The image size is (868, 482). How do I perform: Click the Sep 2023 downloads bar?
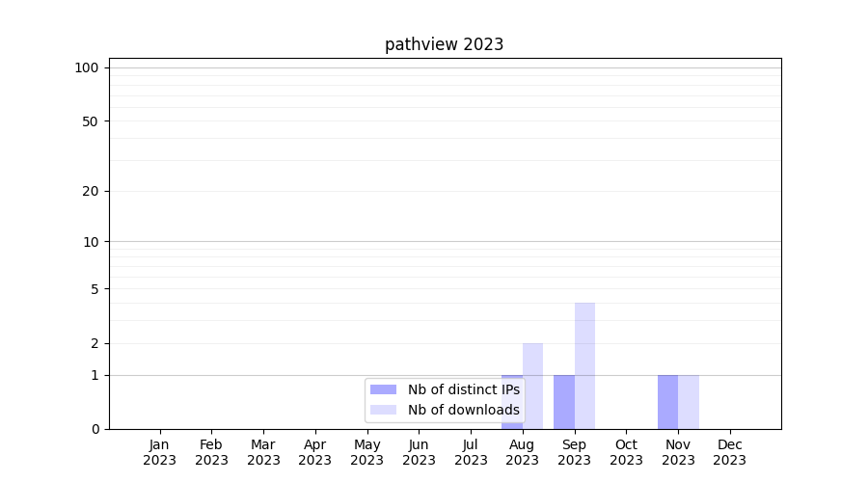pyautogui.click(x=584, y=366)
